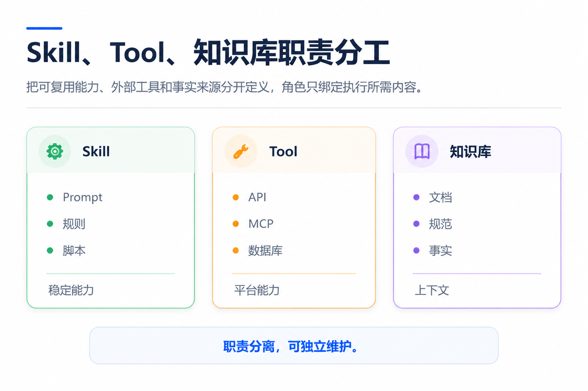
Task: Click the green bullet beside 规则
Action: (50, 224)
